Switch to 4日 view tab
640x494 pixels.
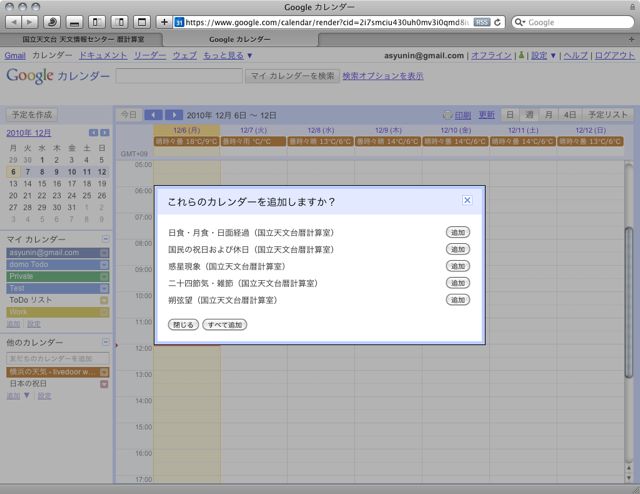click(x=570, y=115)
